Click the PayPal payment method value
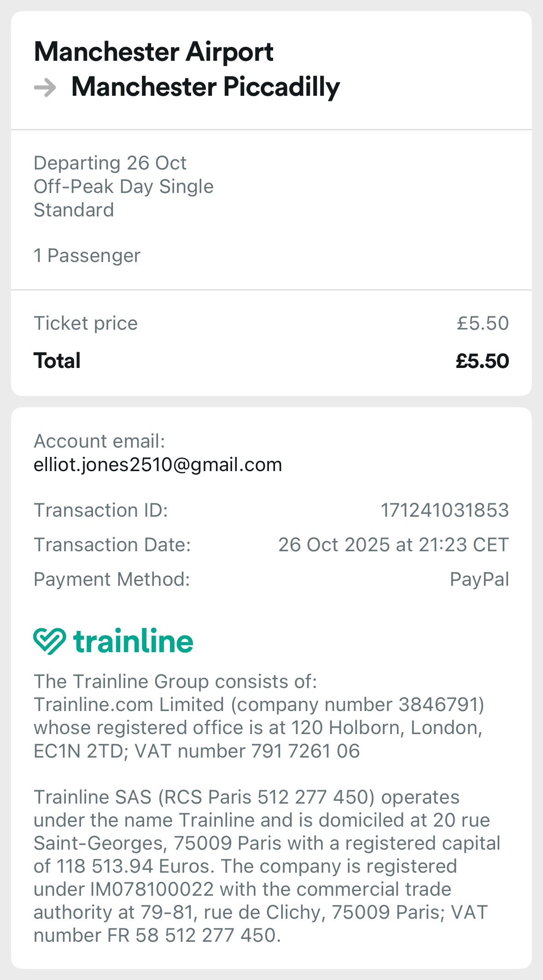This screenshot has height=980, width=543. 479,579
